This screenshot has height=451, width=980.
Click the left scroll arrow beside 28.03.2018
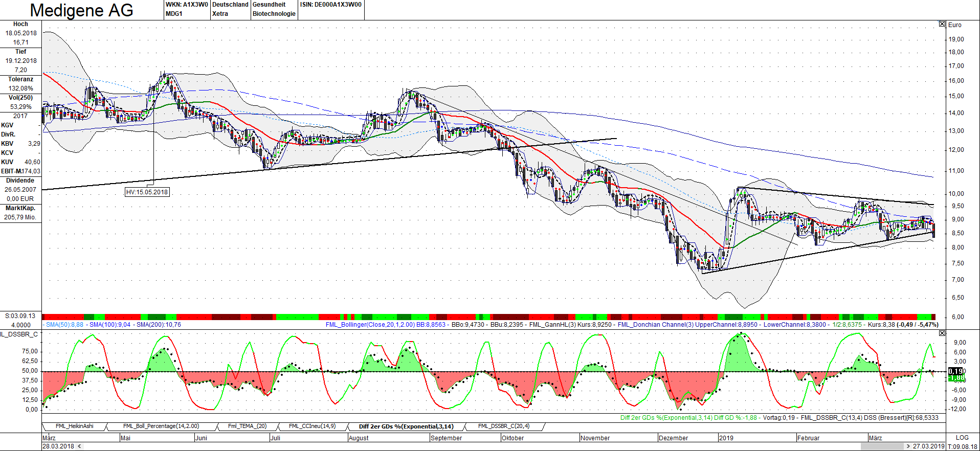coord(79,446)
